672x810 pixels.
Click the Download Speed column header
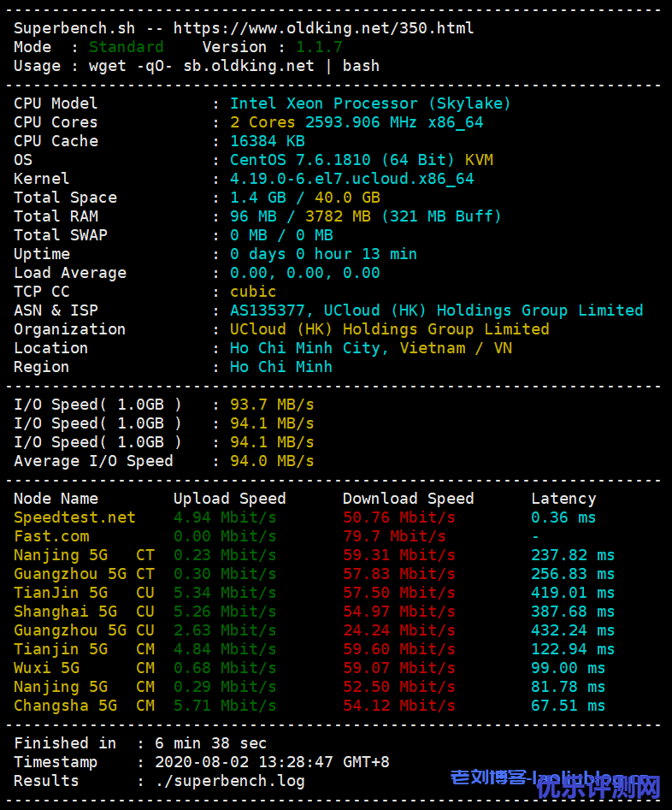(408, 499)
